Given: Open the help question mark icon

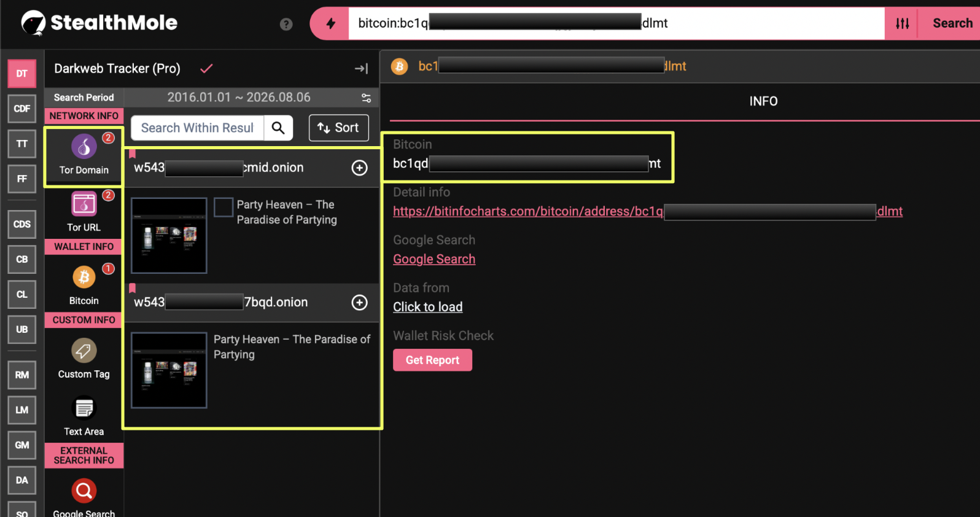Looking at the screenshot, I should click(286, 24).
